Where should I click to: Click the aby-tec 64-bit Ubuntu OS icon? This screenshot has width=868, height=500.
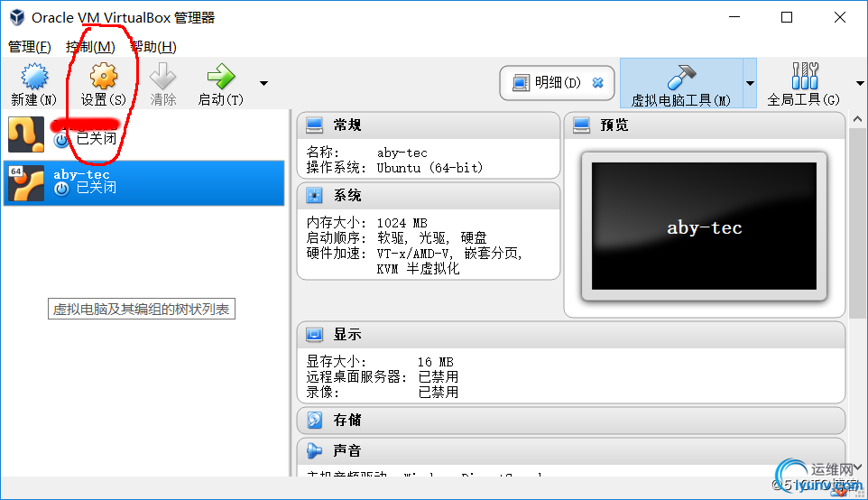pos(26,182)
